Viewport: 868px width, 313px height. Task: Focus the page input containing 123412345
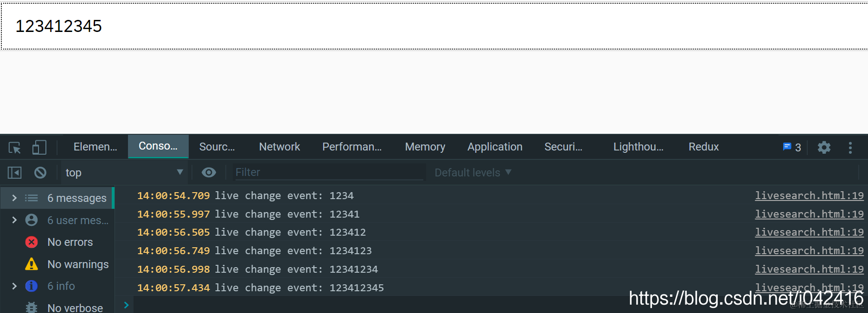(x=434, y=26)
